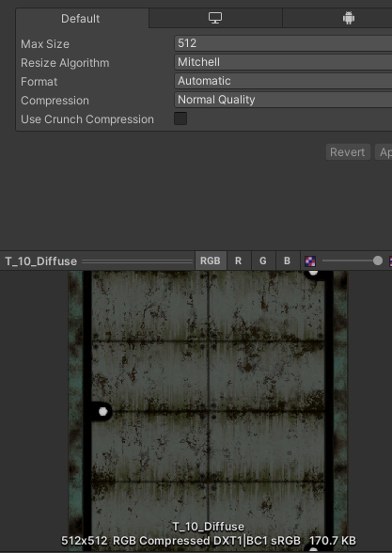This screenshot has height=553, width=392.
Task: Click the T_10_Diffuse preview header title
Action: (x=41, y=261)
